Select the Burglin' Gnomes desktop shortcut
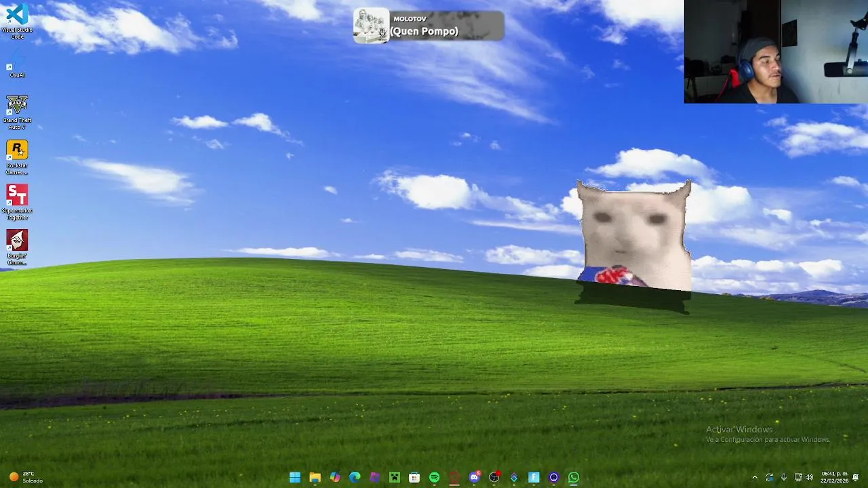The image size is (868, 488). pos(17,247)
